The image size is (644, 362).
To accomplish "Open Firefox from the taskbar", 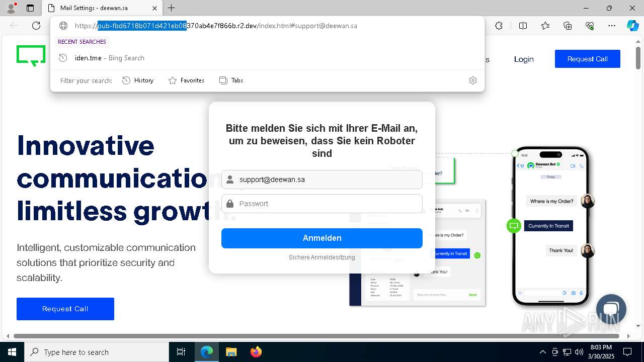I will 256,352.
